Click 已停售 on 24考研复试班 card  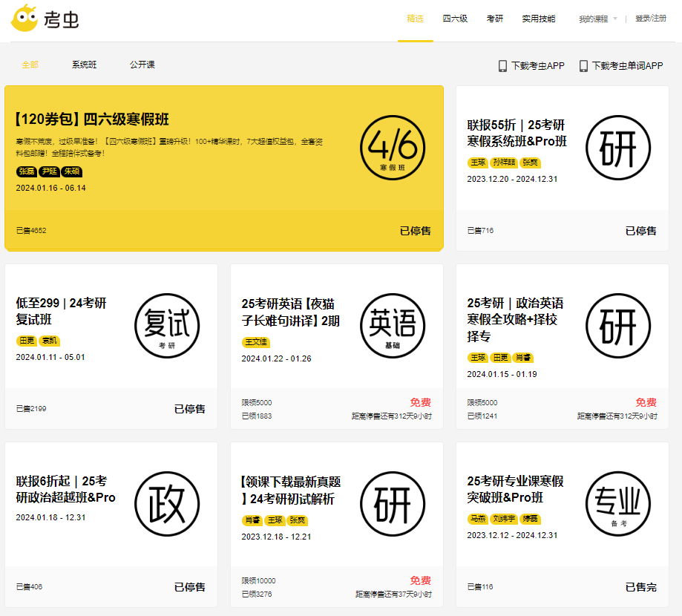coord(190,409)
